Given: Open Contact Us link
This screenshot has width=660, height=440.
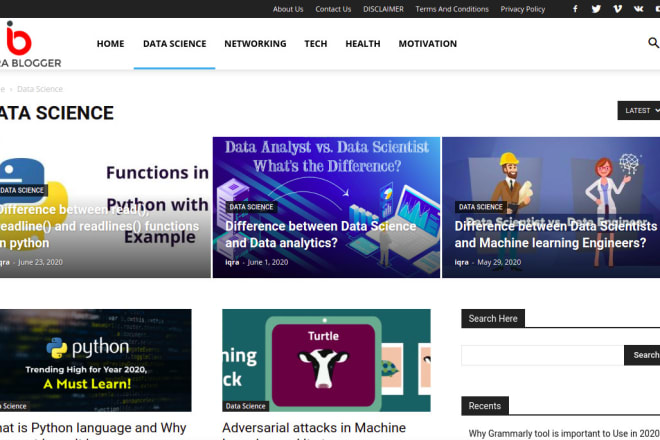Looking at the screenshot, I should tap(333, 9).
